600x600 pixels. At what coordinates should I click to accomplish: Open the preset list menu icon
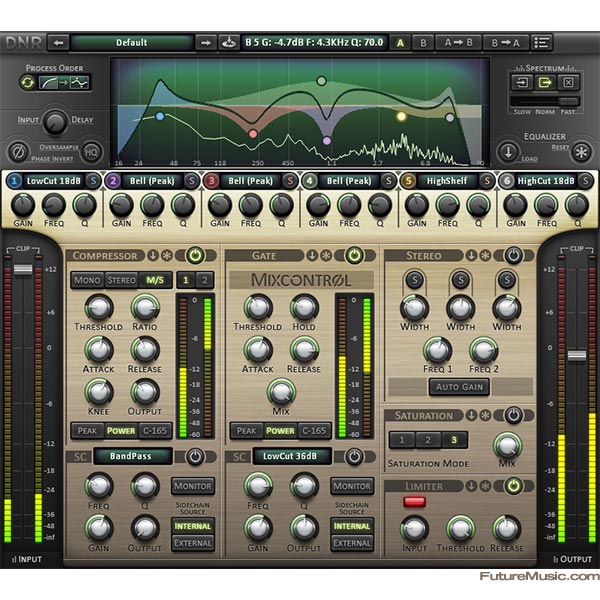point(541,43)
